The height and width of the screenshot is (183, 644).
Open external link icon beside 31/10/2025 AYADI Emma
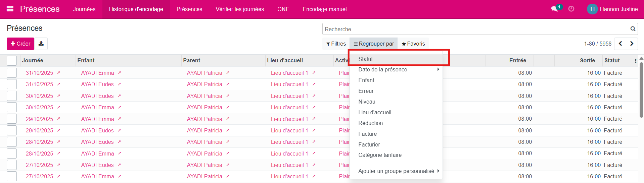coord(58,73)
